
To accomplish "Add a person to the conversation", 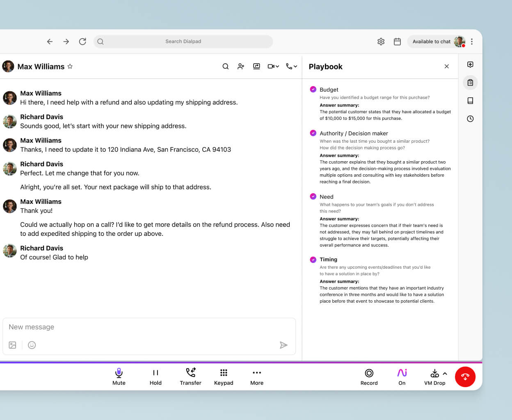I will pyautogui.click(x=241, y=66).
